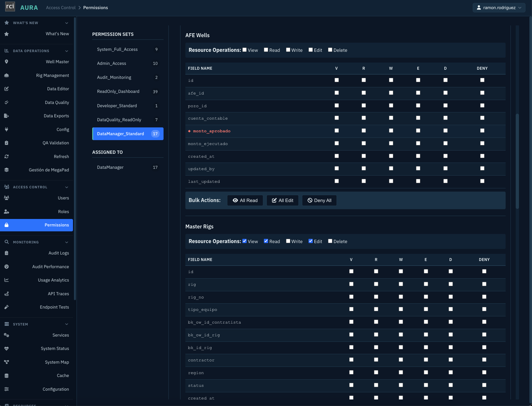
Task: Click the sidebar vertical scrollbar
Action: [x=75, y=159]
